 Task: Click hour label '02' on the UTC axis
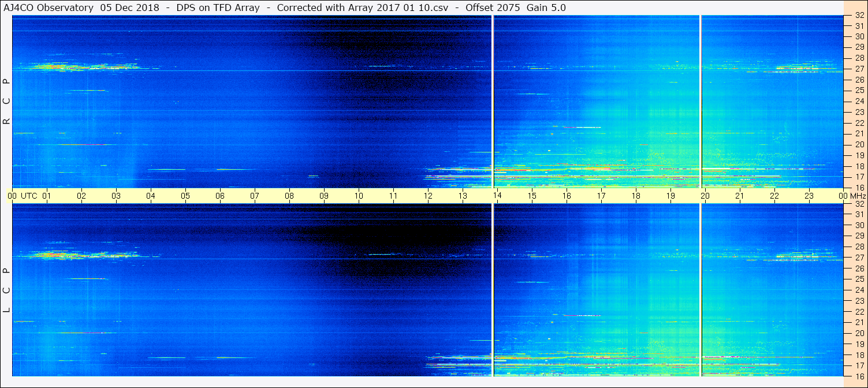(x=81, y=196)
